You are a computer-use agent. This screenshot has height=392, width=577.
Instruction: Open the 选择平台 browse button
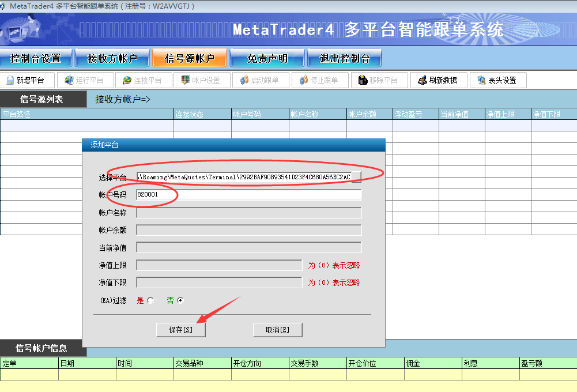click(356, 177)
